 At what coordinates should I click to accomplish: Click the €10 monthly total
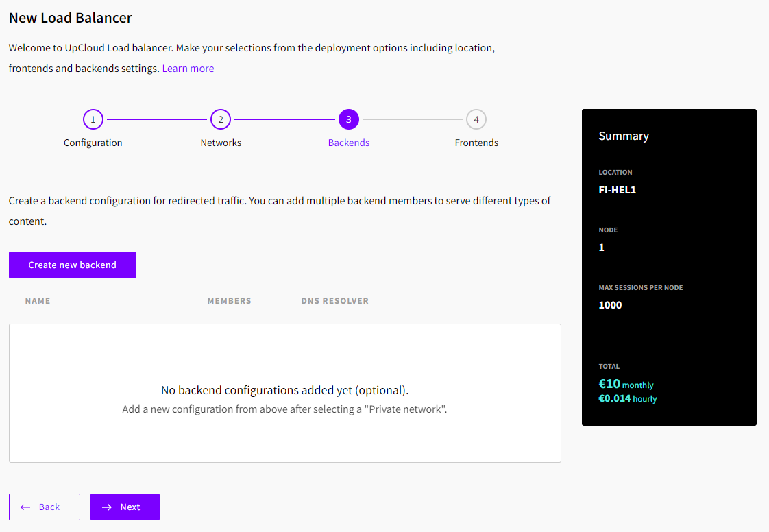[626, 385]
